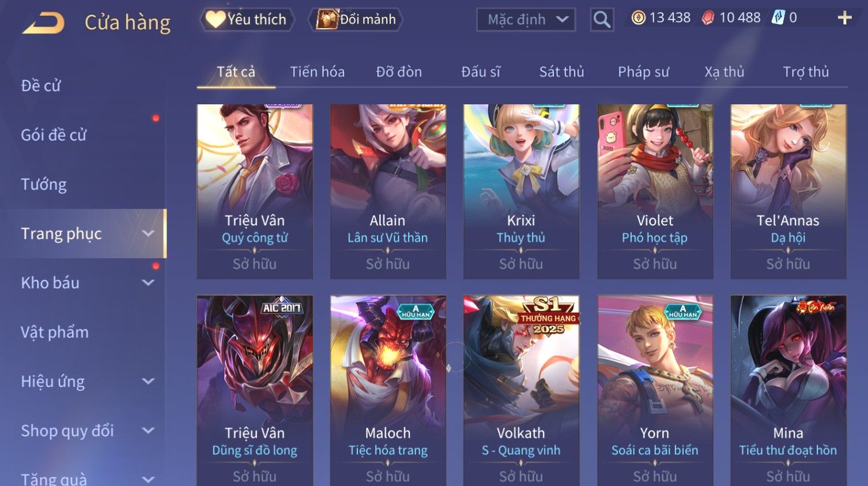Open Gói đề cử sidebar item

tap(54, 135)
